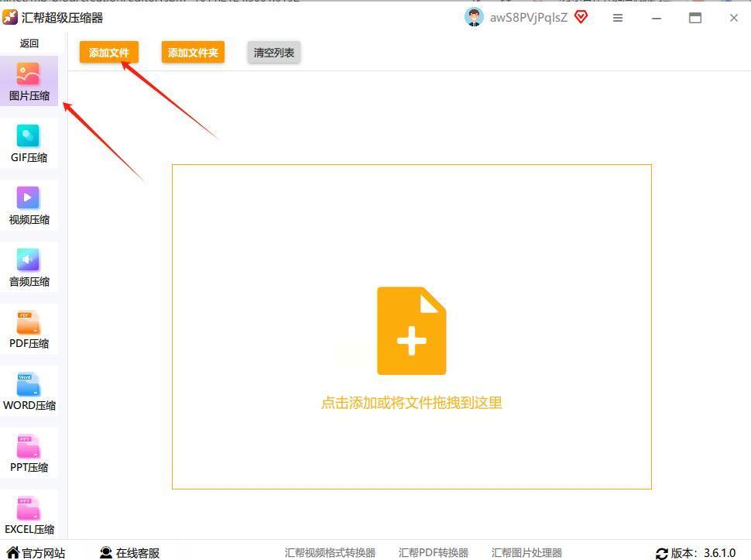Image resolution: width=751 pixels, height=560 pixels.
Task: Open the 音频压缩 audio compression icon
Action: click(28, 259)
